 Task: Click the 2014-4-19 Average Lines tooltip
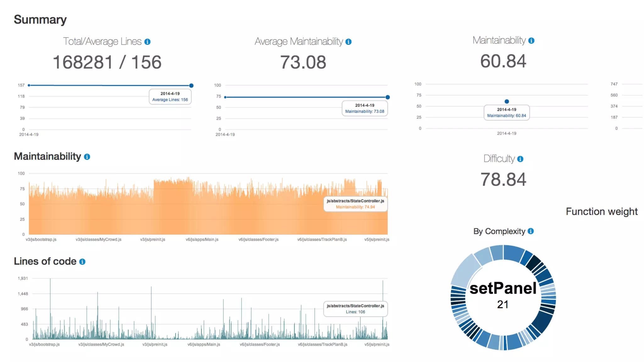point(170,96)
